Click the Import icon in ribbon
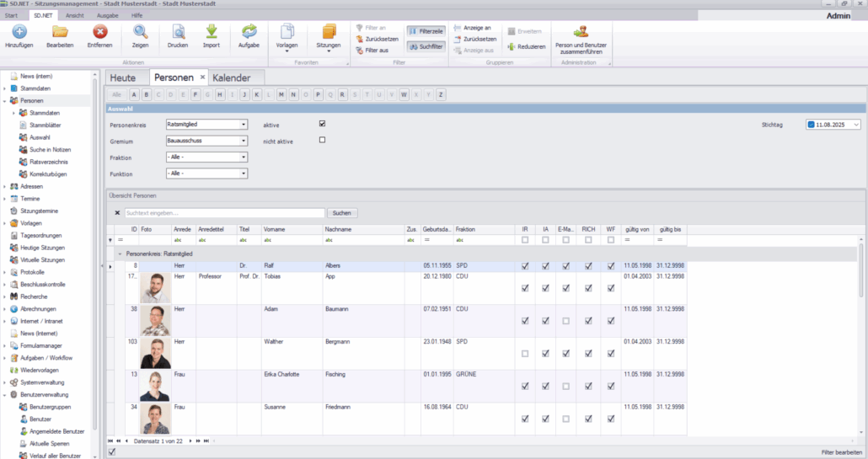This screenshot has width=868, height=459. [x=212, y=33]
